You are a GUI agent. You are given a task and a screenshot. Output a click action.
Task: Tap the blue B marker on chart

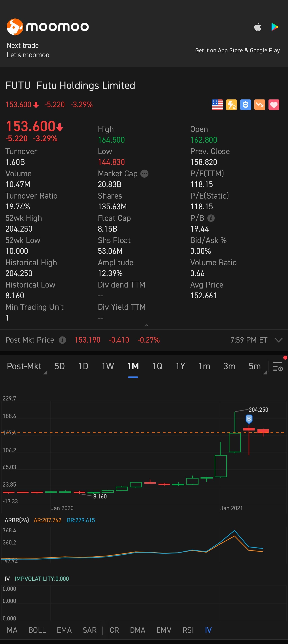(x=249, y=419)
